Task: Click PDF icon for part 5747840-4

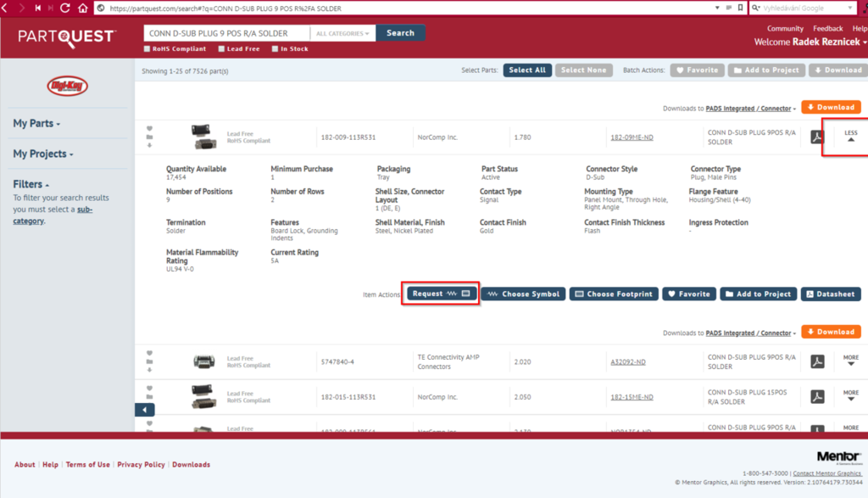Action: pyautogui.click(x=817, y=361)
